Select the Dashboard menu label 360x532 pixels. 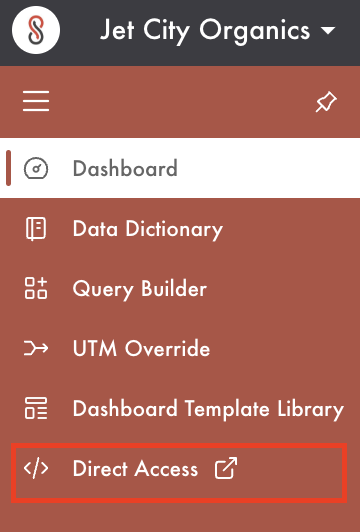pyautogui.click(x=125, y=168)
